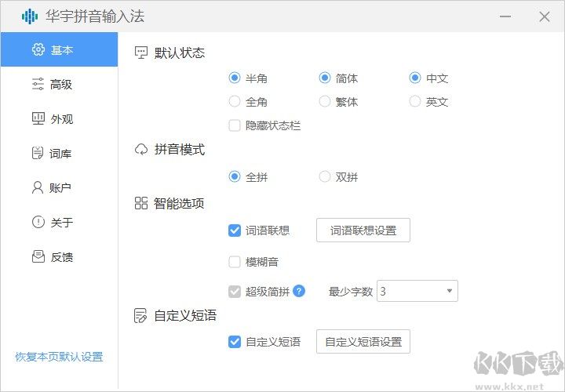Viewport: 565px width, 392px height.
Task: Click the 智能选项 section heading
Action: [179, 203]
